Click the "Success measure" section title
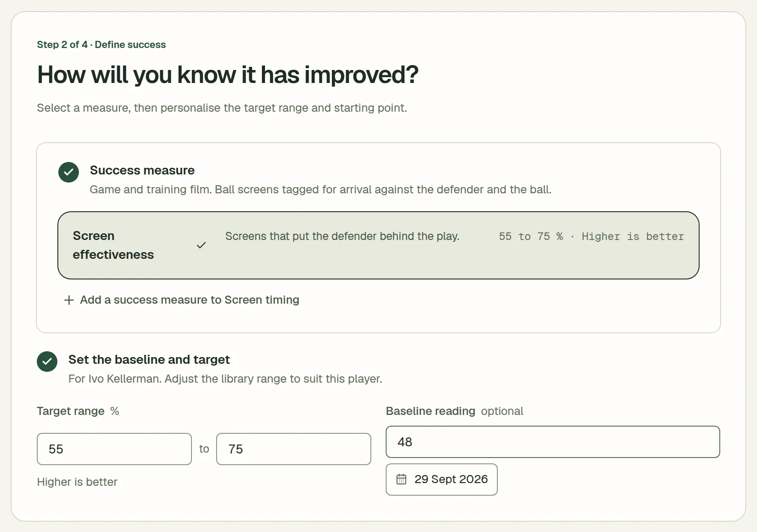This screenshot has height=532, width=757. [142, 170]
